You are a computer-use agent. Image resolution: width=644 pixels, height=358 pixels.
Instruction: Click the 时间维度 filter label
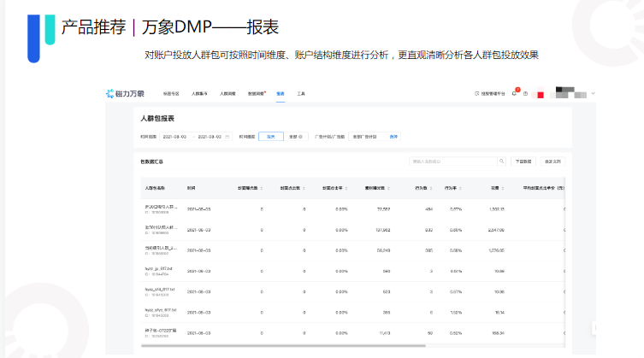tap(247, 137)
